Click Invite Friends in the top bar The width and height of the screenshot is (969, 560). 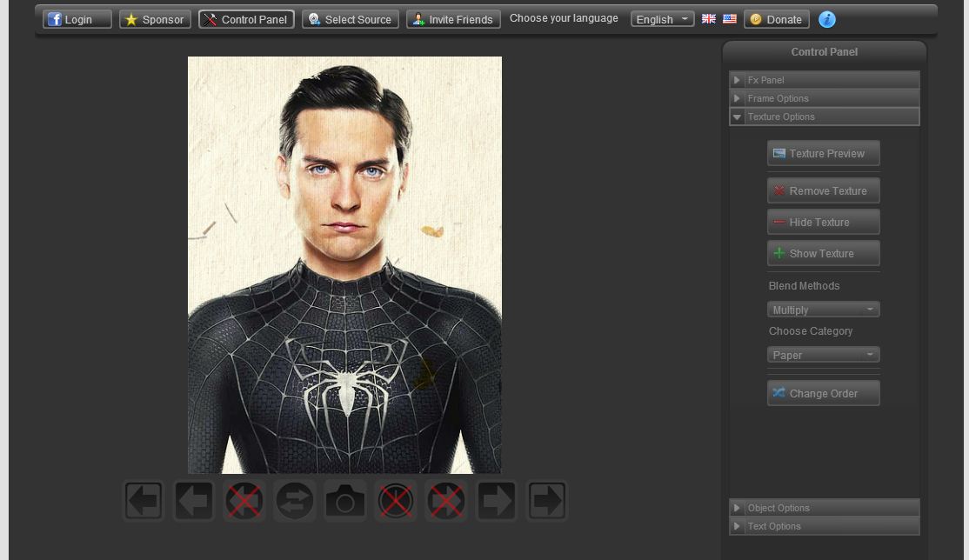453,19
